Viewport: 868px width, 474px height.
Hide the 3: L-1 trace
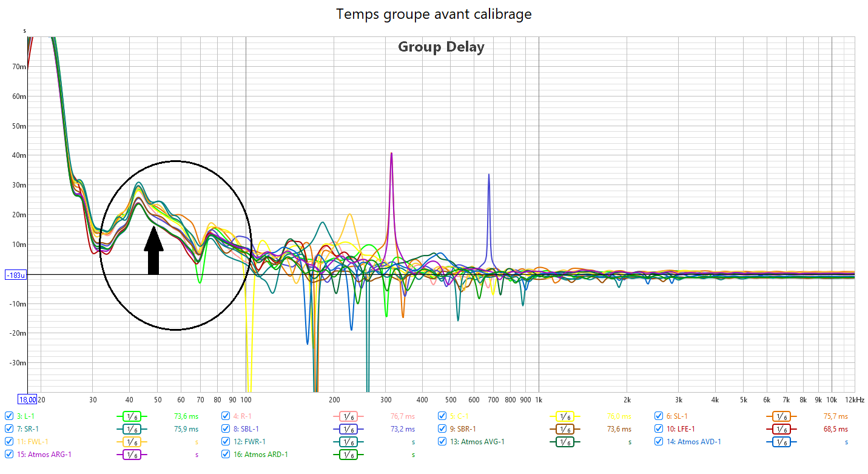pyautogui.click(x=8, y=416)
